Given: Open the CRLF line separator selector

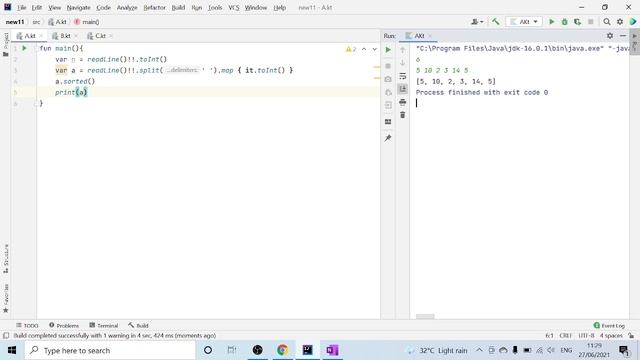Looking at the screenshot, I should pyautogui.click(x=565, y=336).
